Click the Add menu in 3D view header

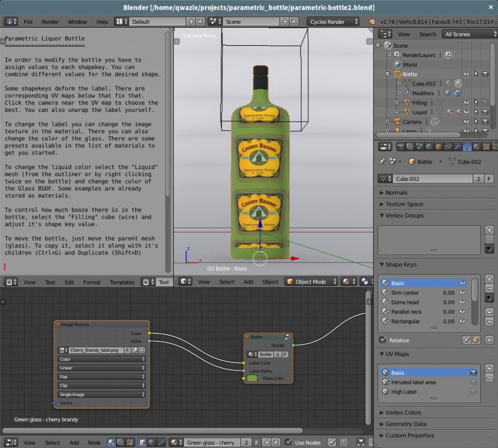pos(248,281)
